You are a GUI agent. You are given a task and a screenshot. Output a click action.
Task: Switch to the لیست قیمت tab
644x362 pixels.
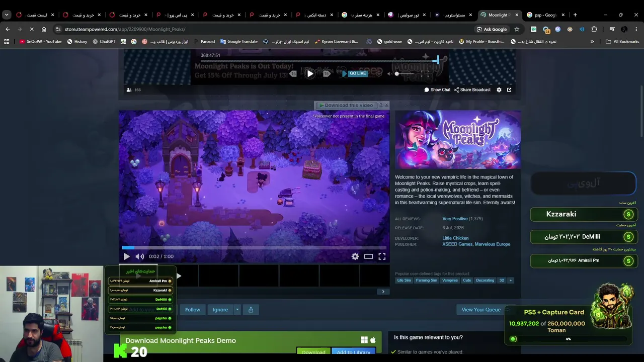pyautogui.click(x=36, y=15)
